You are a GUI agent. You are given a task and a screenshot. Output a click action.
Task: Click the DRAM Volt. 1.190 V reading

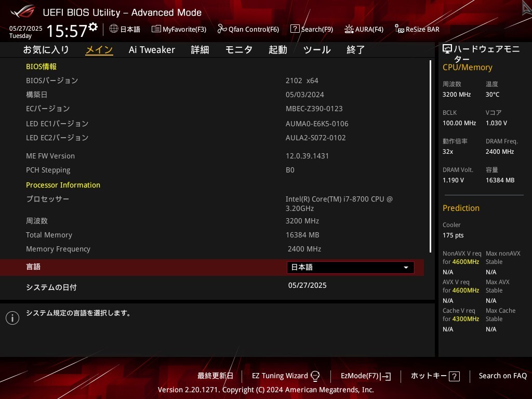(x=453, y=180)
